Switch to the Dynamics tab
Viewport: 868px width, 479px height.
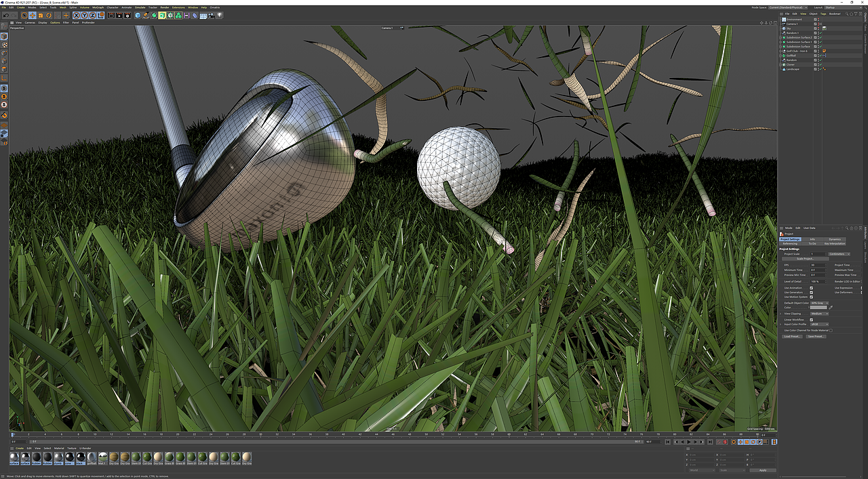835,239
